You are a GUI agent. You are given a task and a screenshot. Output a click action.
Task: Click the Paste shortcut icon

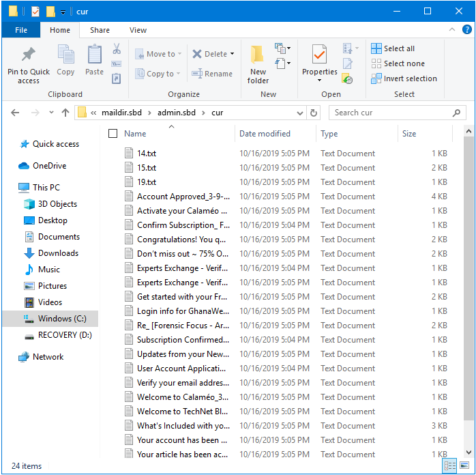pyautogui.click(x=117, y=78)
